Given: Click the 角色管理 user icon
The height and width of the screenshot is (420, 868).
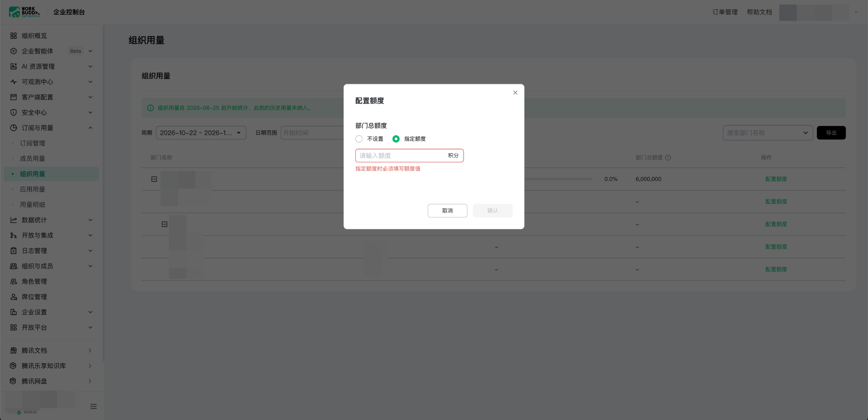Looking at the screenshot, I should (x=14, y=281).
